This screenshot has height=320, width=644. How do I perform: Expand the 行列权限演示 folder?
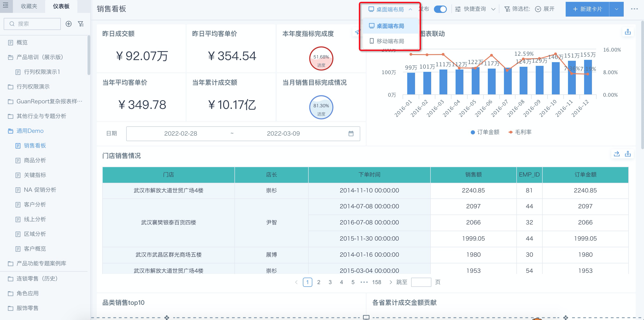click(33, 87)
